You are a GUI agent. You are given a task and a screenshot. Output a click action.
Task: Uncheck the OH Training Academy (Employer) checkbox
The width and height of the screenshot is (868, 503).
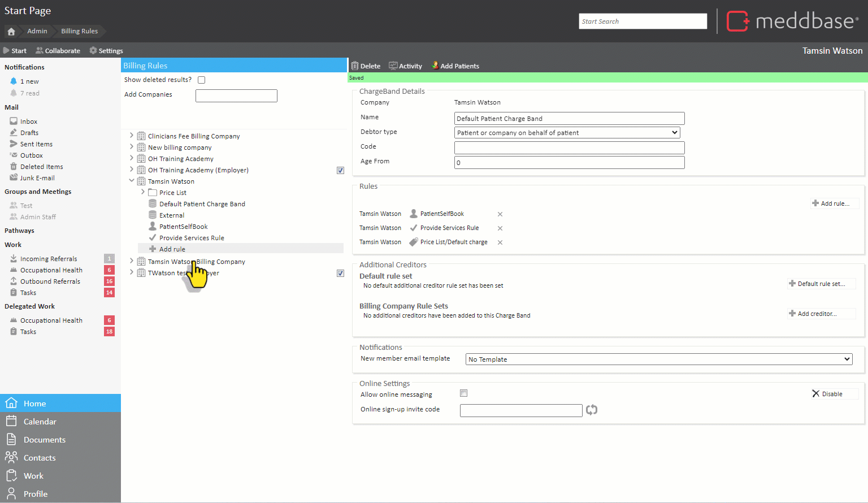[x=340, y=170]
